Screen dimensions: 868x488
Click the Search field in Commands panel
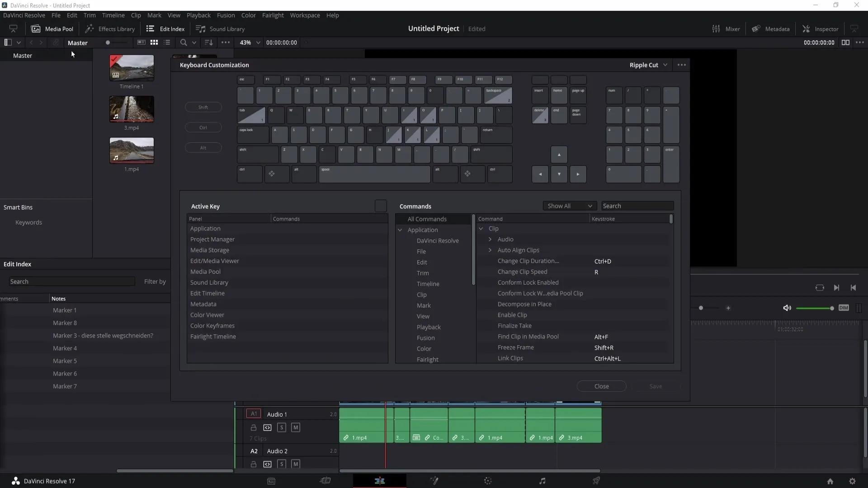[637, 206]
